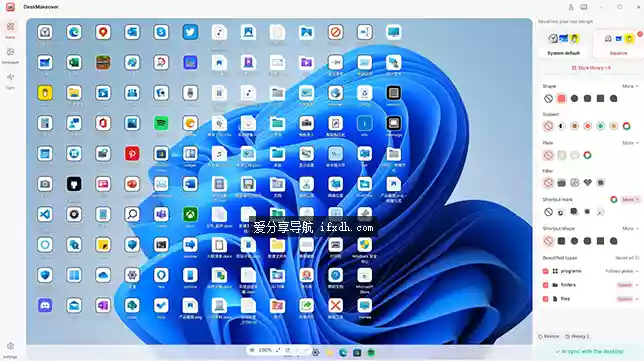The width and height of the screenshot is (644, 361).
Task: Pick the red subject color swatch
Action: click(587, 126)
